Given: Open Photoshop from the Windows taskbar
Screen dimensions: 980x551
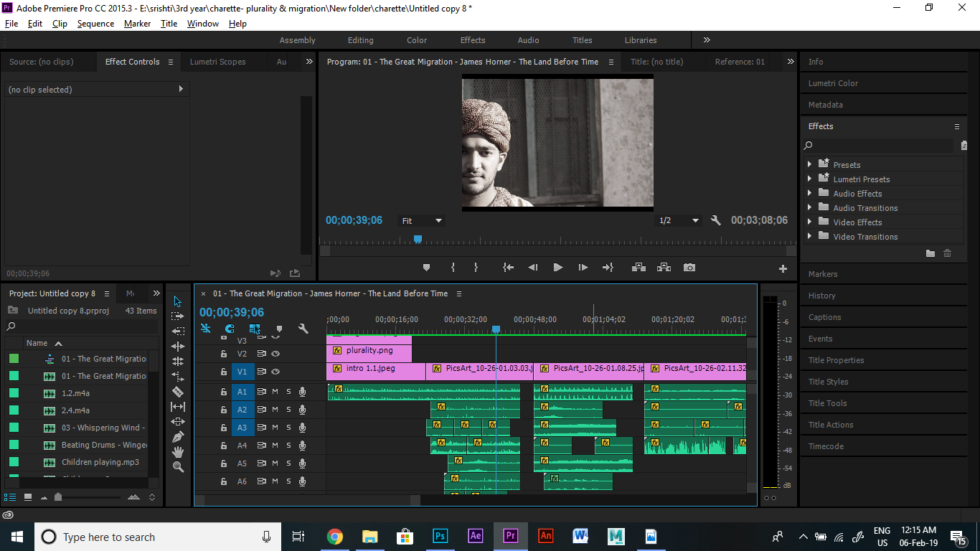Looking at the screenshot, I should click(440, 537).
